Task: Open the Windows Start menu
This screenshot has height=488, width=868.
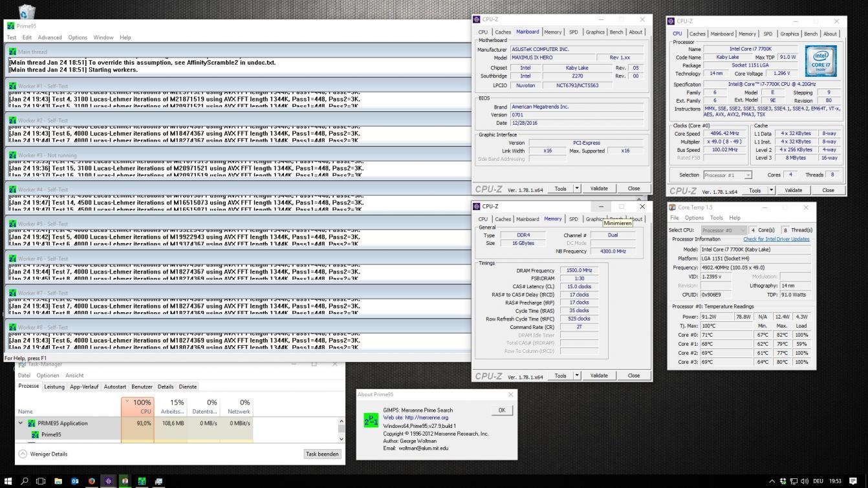Action: coord(9,481)
